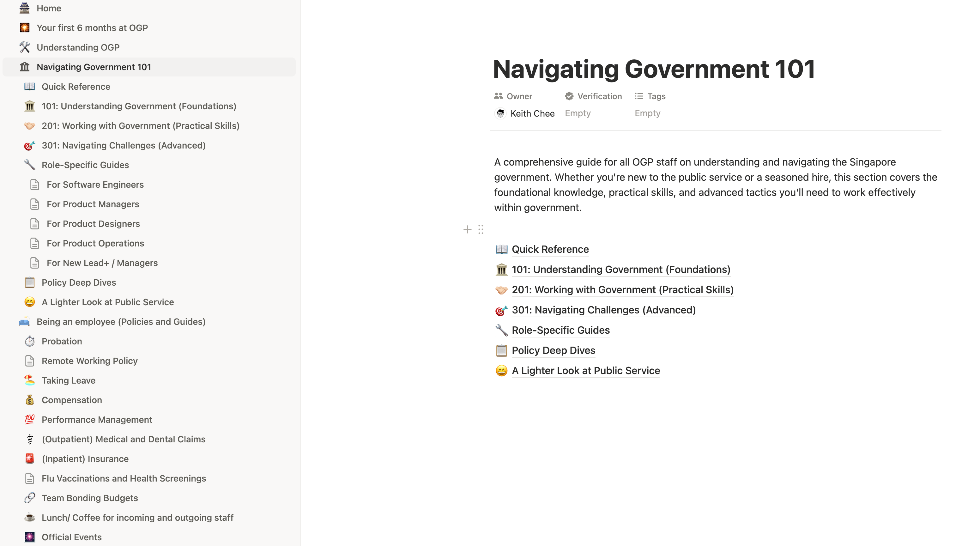Open 201: Working with Government link
The height and width of the screenshot is (546, 980).
622,289
